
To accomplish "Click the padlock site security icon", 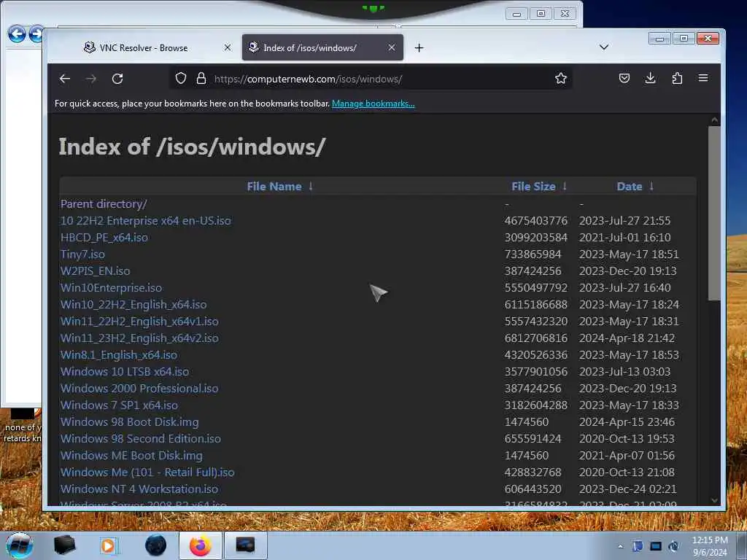I will 201,78.
